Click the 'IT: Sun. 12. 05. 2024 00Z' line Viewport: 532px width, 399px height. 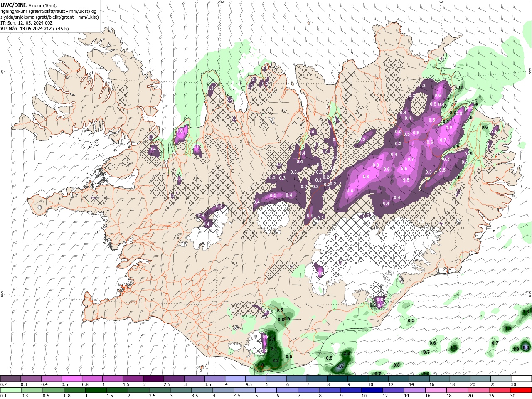click(x=26, y=23)
